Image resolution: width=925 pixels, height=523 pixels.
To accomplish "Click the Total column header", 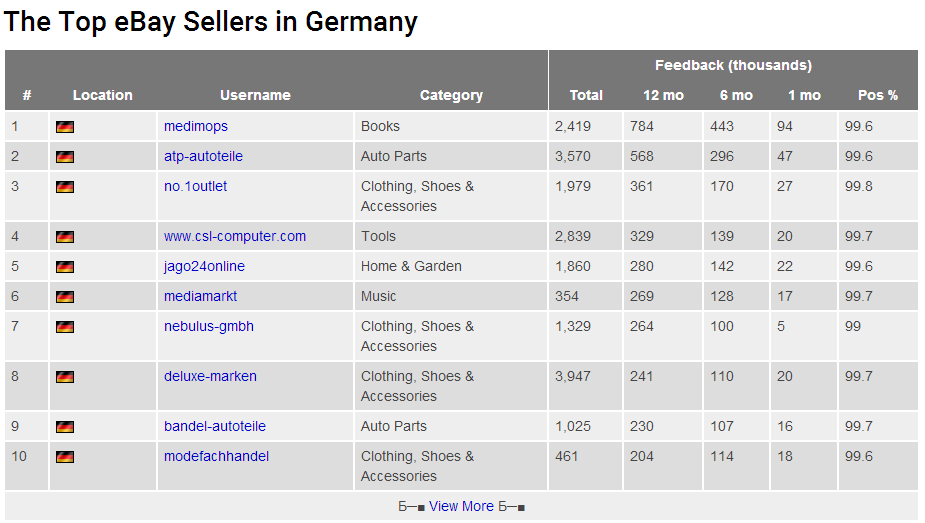I will click(586, 95).
